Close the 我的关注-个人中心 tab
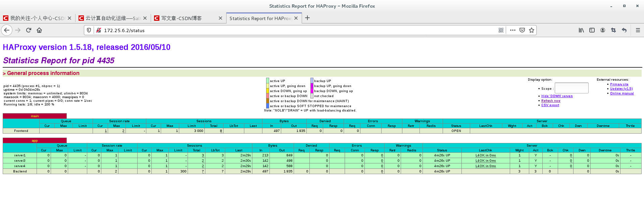644x221 pixels. pos(69,18)
